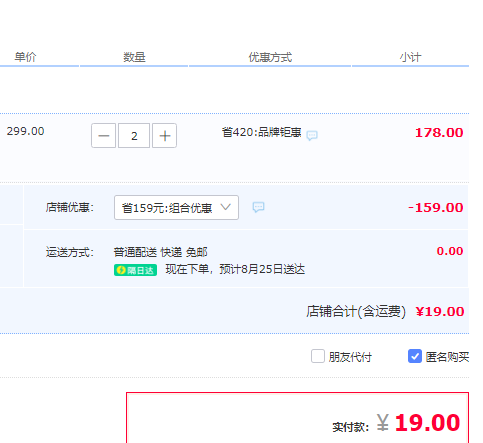Click the 省420:品牌钜惠 discount text

[262, 132]
